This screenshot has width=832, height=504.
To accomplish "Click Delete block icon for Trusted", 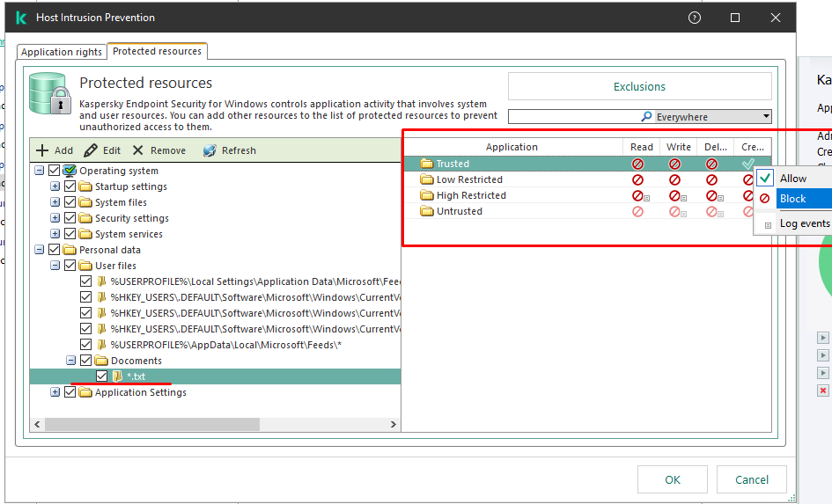I will pos(712,164).
